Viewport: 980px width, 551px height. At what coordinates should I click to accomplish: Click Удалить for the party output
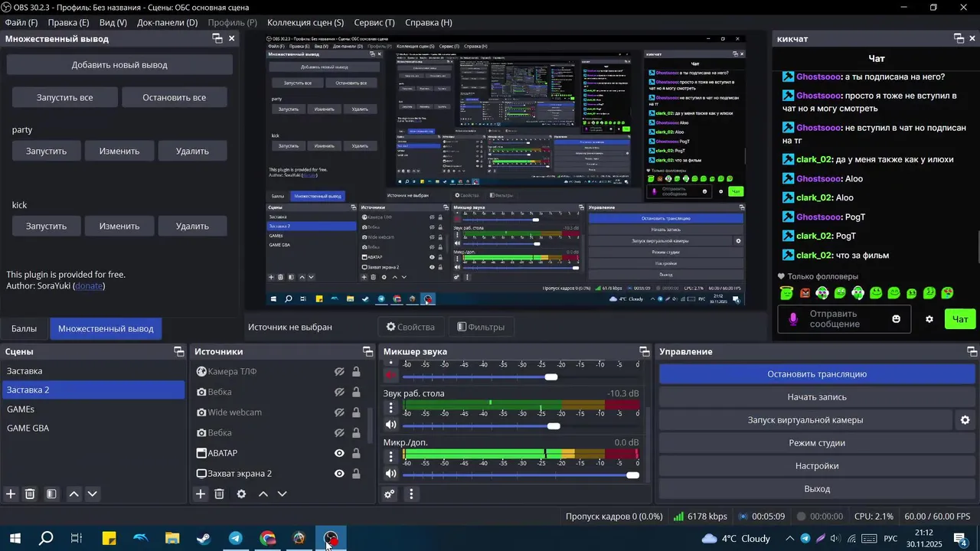[x=192, y=151]
